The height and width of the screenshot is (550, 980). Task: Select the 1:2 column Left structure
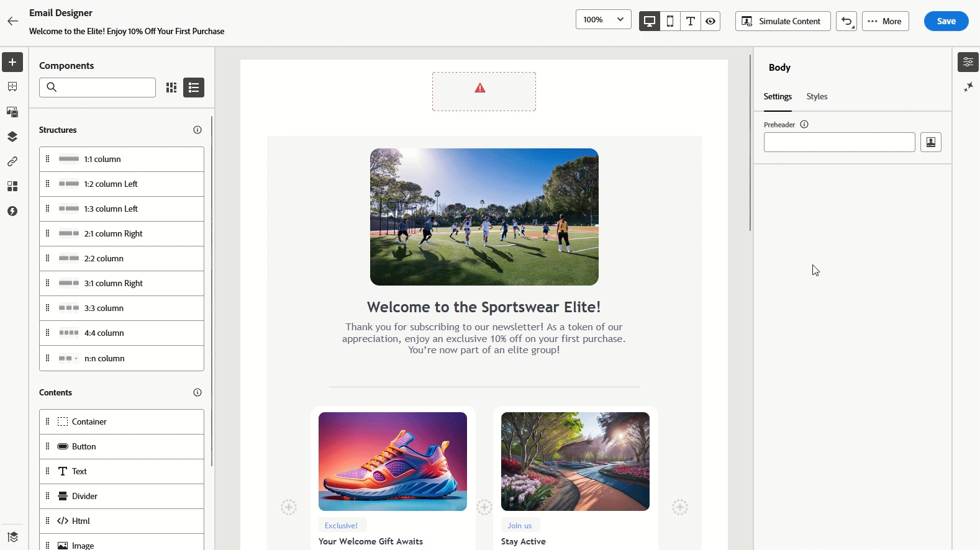(122, 184)
